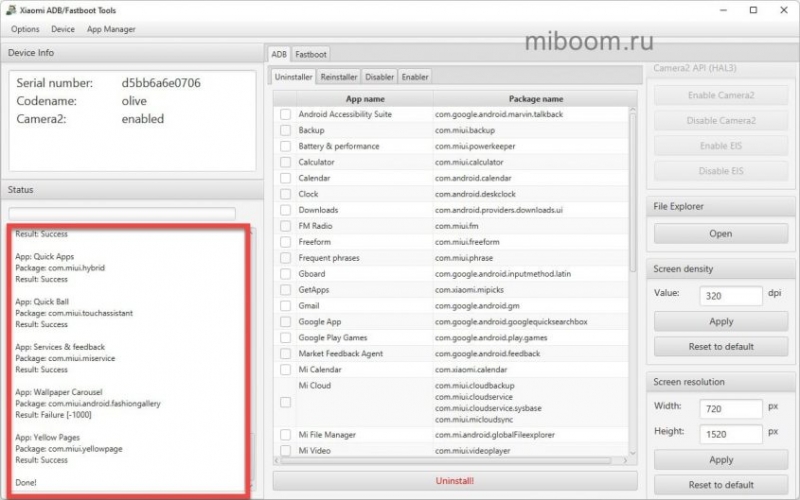
Task: Open the Device menu
Action: [63, 29]
